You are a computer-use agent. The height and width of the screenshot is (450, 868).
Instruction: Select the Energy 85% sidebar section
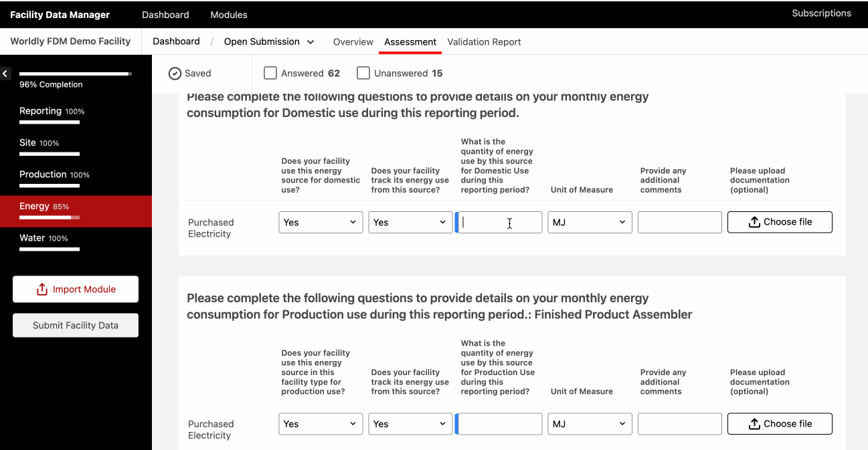pos(76,211)
